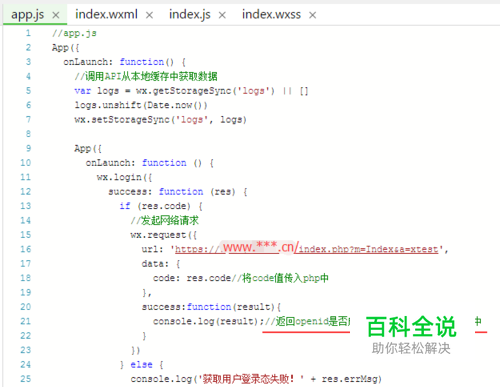
Task: Click 'function' keyword on line 3
Action: pos(142,62)
